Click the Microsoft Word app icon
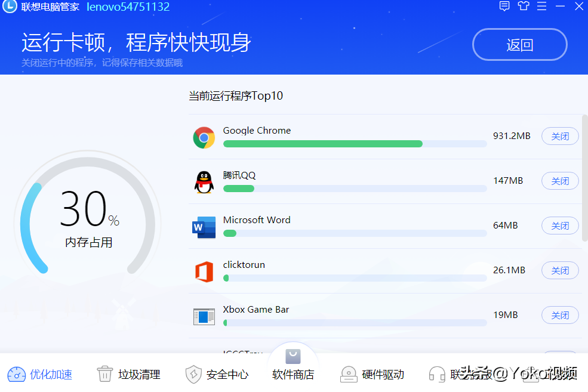Viewport: 588px width, 392px height. pos(204,227)
